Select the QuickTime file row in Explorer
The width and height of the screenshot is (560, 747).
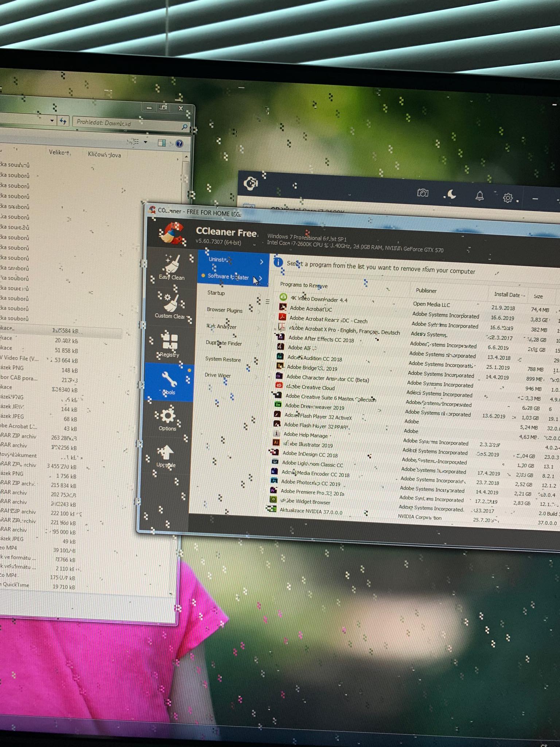click(x=38, y=585)
